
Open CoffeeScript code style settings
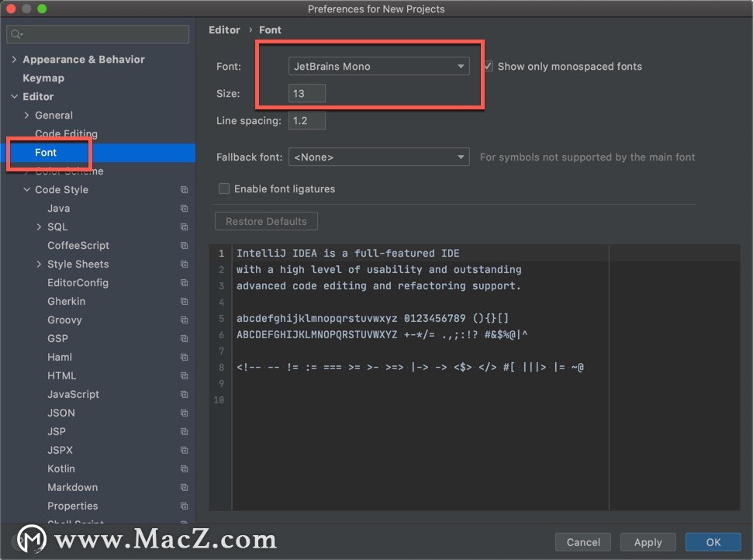[x=78, y=245]
